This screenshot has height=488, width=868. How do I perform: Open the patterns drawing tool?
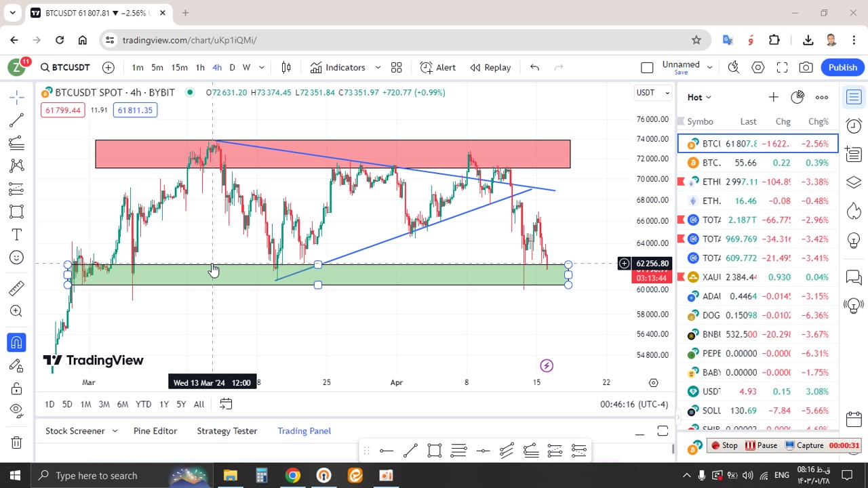pos(17,165)
